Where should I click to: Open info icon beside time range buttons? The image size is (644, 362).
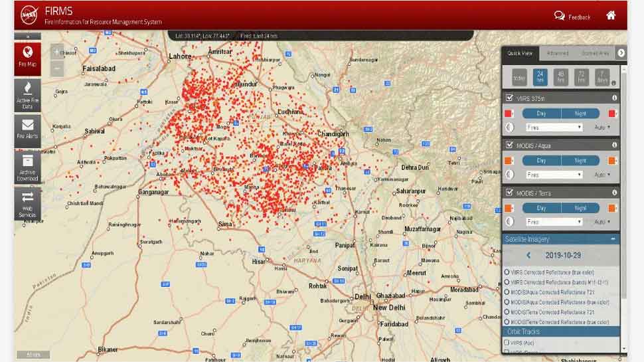[x=613, y=83]
